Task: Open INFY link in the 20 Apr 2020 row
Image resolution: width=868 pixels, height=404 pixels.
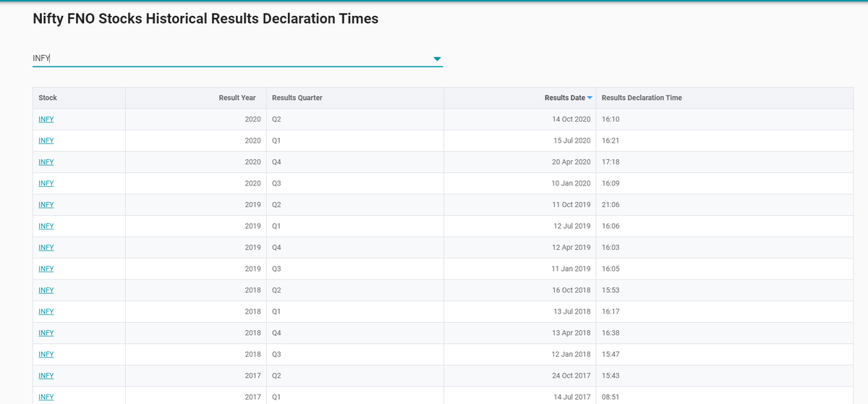Action: (46, 161)
